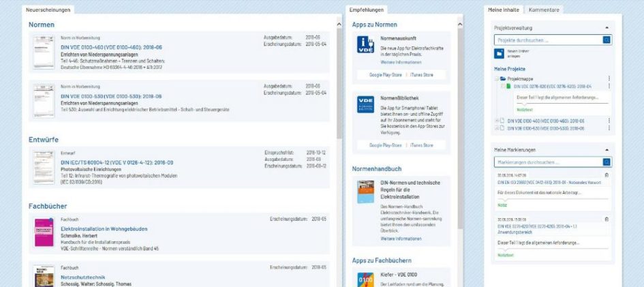
Task: Open three-dot menu for Projektmappe folder
Action: [x=609, y=78]
